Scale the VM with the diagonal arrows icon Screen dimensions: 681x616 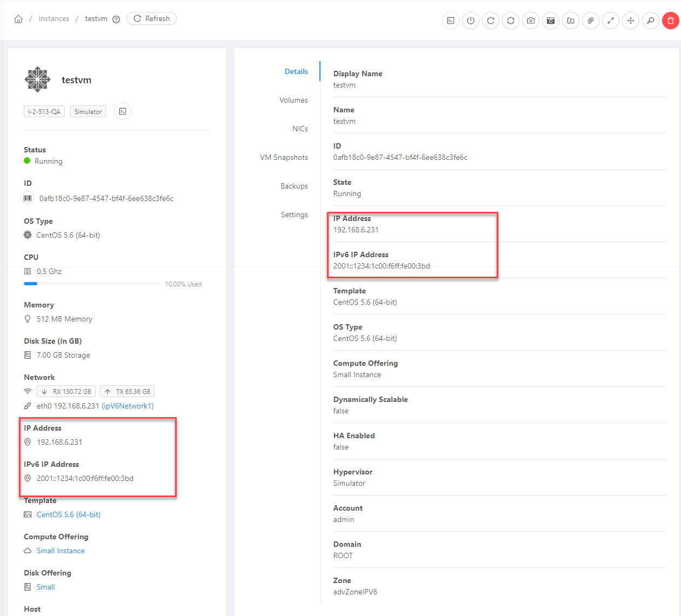coord(611,21)
